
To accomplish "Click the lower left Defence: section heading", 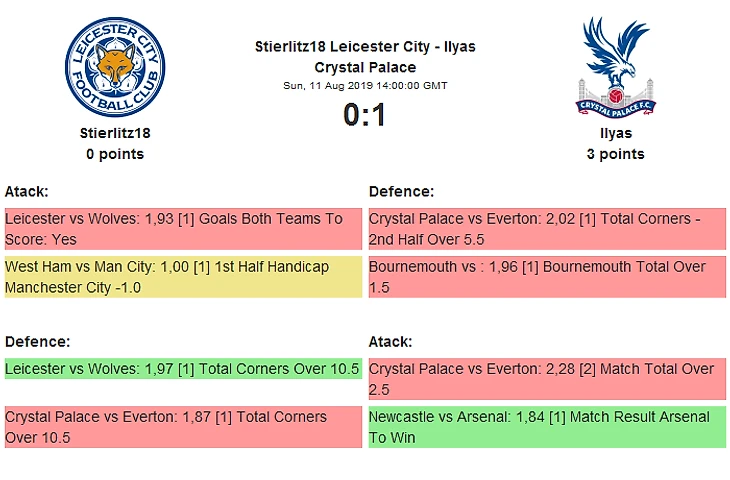I will 37,341.
